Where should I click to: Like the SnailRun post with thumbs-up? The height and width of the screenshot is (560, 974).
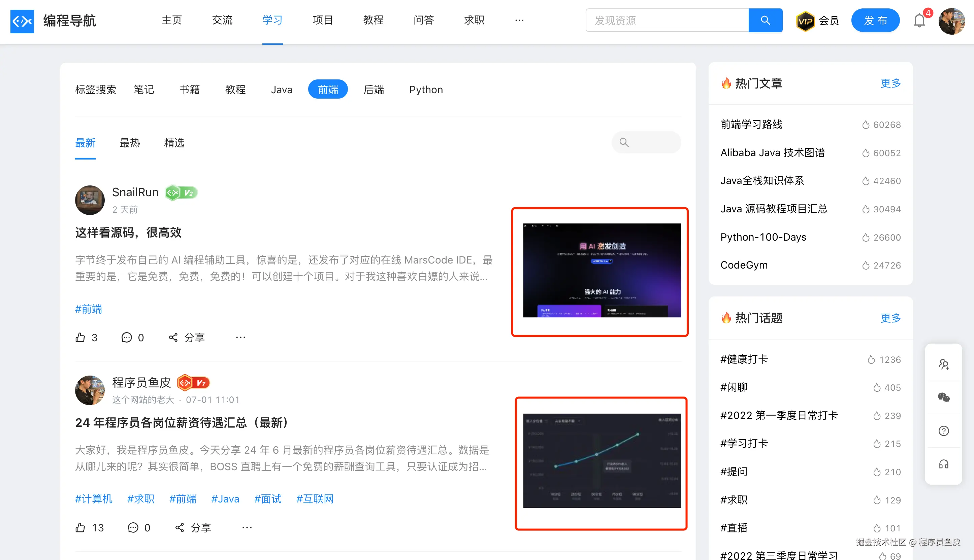coord(80,337)
